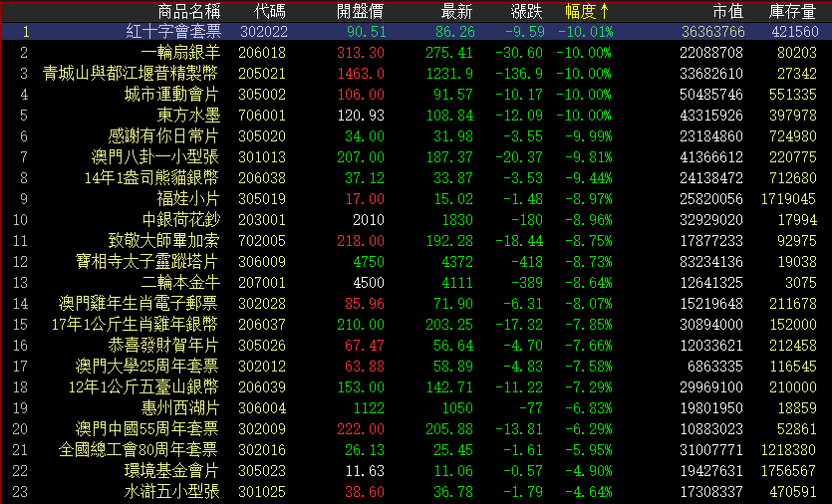Image resolution: width=832 pixels, height=504 pixels.
Task: Select 惠州西湖片 product name
Action: pos(180,408)
